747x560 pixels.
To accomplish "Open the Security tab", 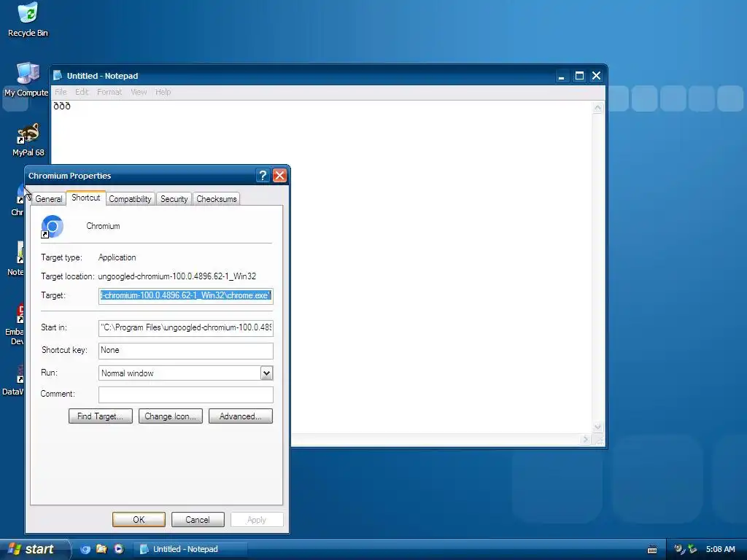I will (x=174, y=199).
